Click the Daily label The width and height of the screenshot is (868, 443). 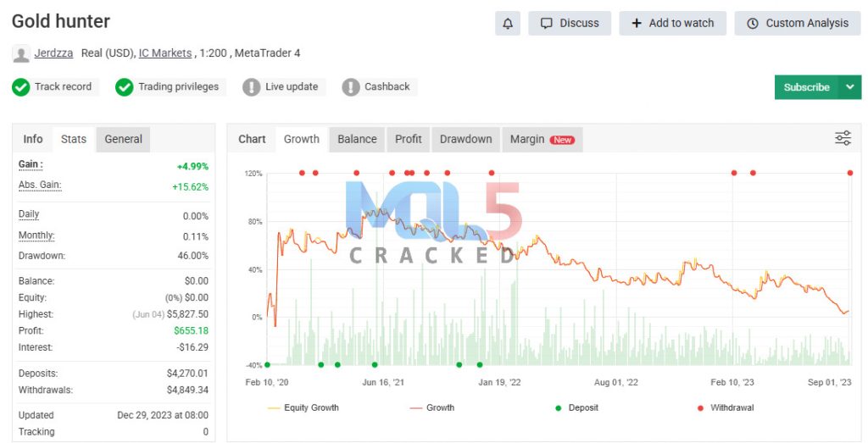click(29, 214)
